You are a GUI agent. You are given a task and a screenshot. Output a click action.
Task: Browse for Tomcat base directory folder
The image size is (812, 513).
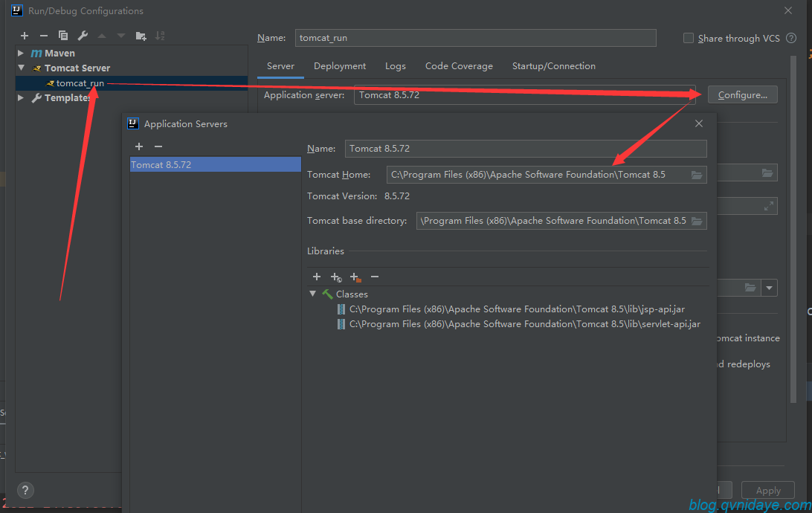697,221
